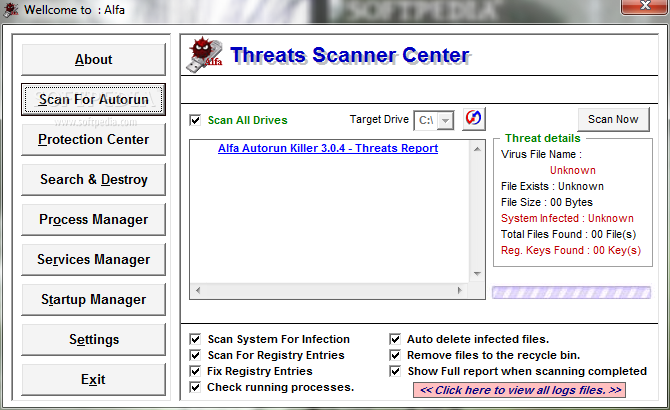Image resolution: width=670 pixels, height=410 pixels.
Task: Toggle Remove files to recycle bin checkbox
Action: [395, 355]
